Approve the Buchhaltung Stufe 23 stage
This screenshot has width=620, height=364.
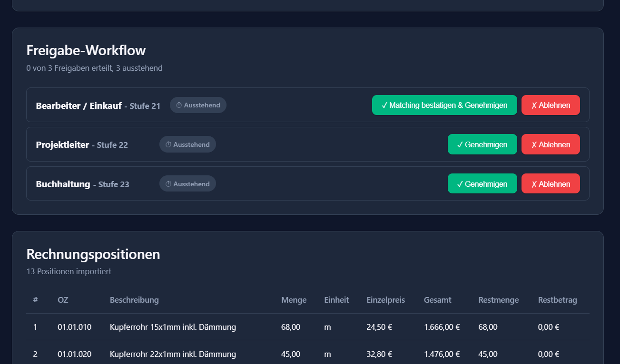(482, 183)
